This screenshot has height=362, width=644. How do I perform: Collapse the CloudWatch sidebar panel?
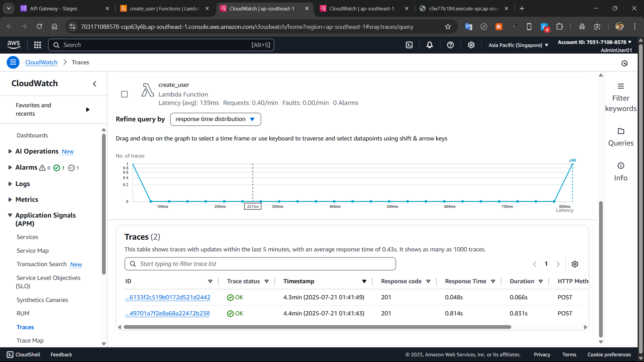(95, 84)
